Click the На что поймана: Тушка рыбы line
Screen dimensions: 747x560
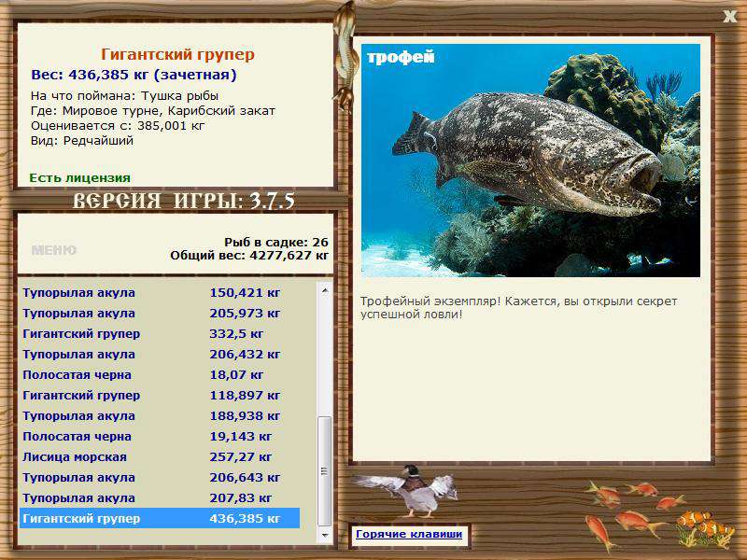click(124, 95)
